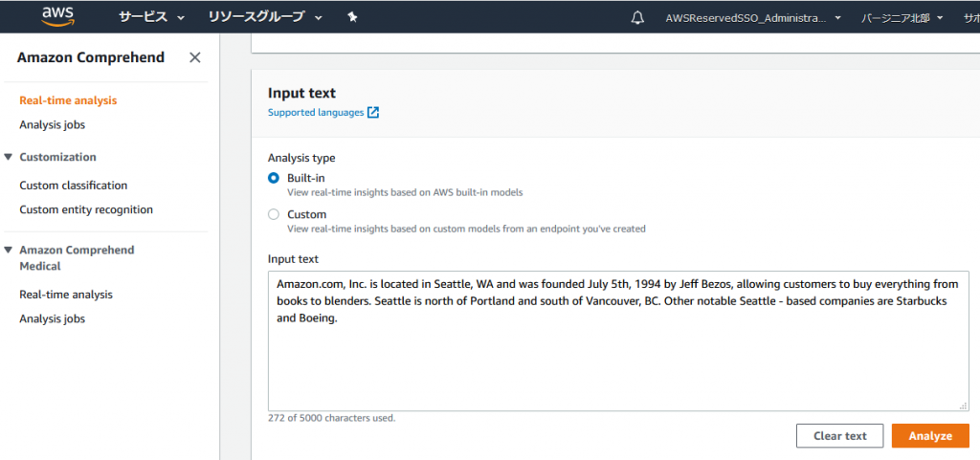Click the Clear text button
The width and height of the screenshot is (980, 460).
click(839, 436)
